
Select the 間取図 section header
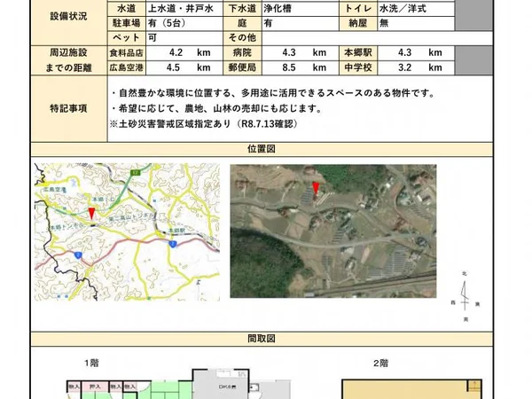point(262,339)
